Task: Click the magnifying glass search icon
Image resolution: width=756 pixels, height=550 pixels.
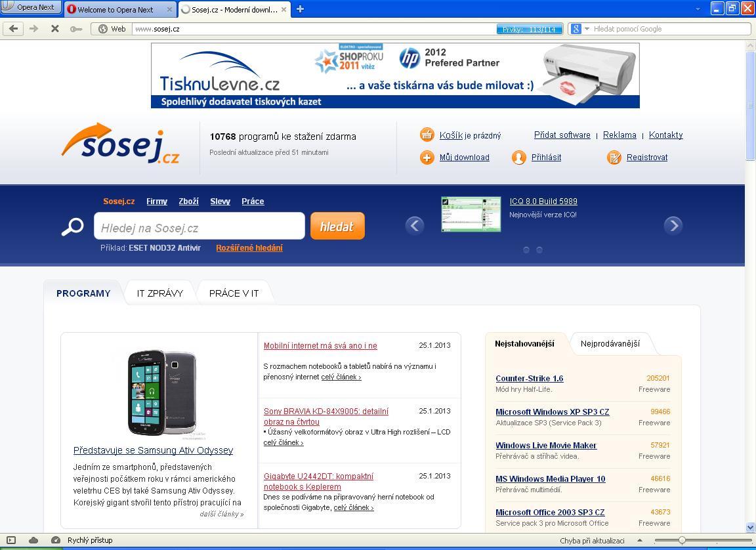Action: (x=73, y=226)
